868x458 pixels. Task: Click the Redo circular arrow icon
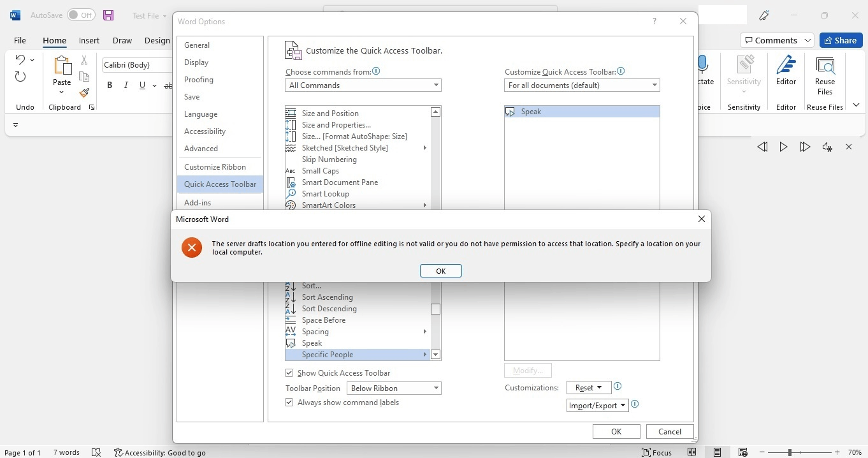click(x=20, y=77)
